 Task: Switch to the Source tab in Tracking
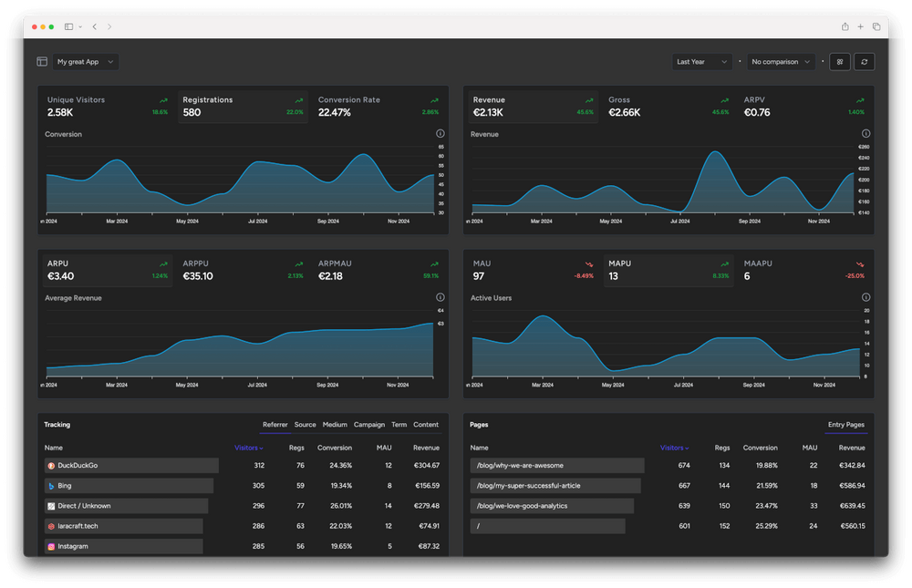click(305, 425)
